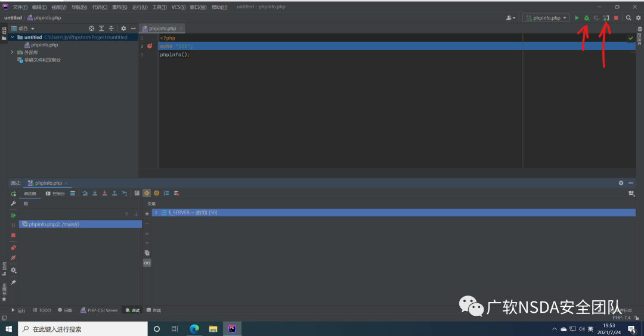Switch to the 控制台 console tab
The height and width of the screenshot is (336, 644).
click(x=55, y=194)
